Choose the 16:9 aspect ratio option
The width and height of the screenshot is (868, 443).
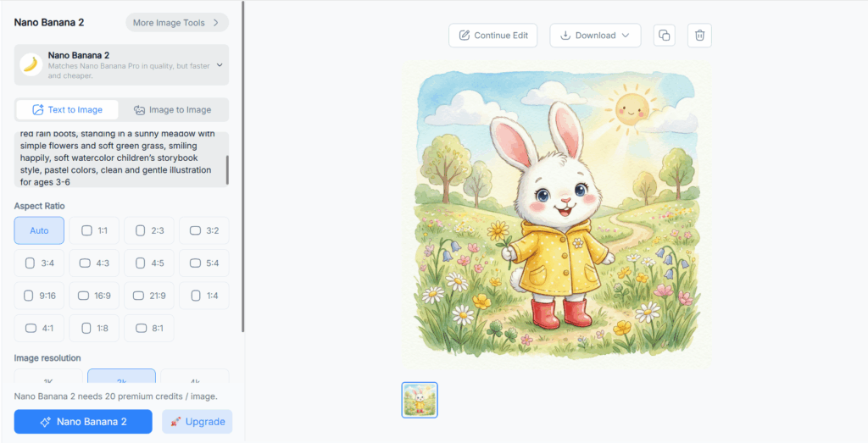[x=94, y=296]
